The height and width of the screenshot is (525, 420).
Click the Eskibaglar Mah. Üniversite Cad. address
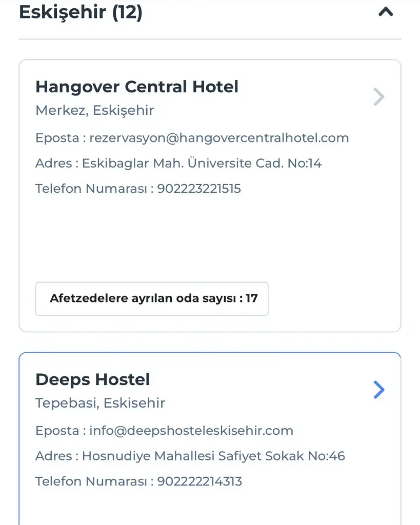coord(202,164)
